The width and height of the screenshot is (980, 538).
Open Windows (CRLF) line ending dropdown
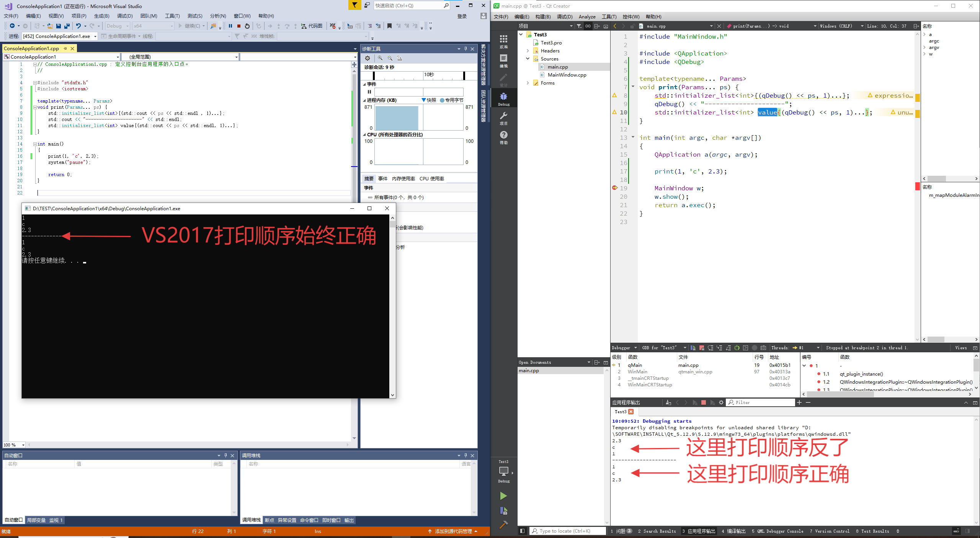coord(842,26)
